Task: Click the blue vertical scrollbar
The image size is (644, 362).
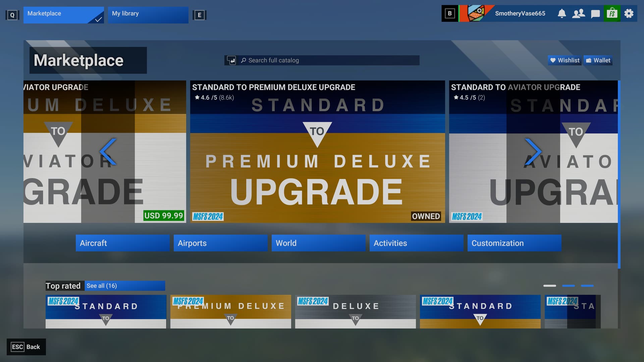Action: 619,174
